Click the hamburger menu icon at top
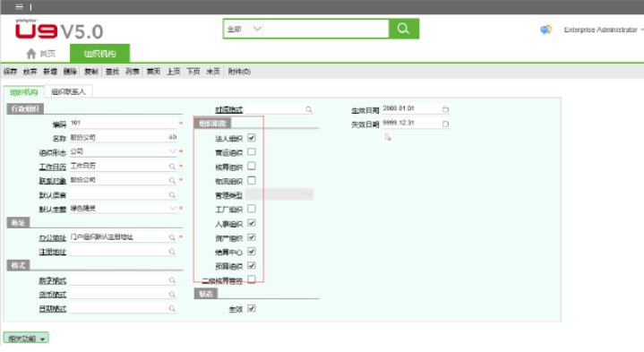The width and height of the screenshot is (644, 352). click(20, 6)
